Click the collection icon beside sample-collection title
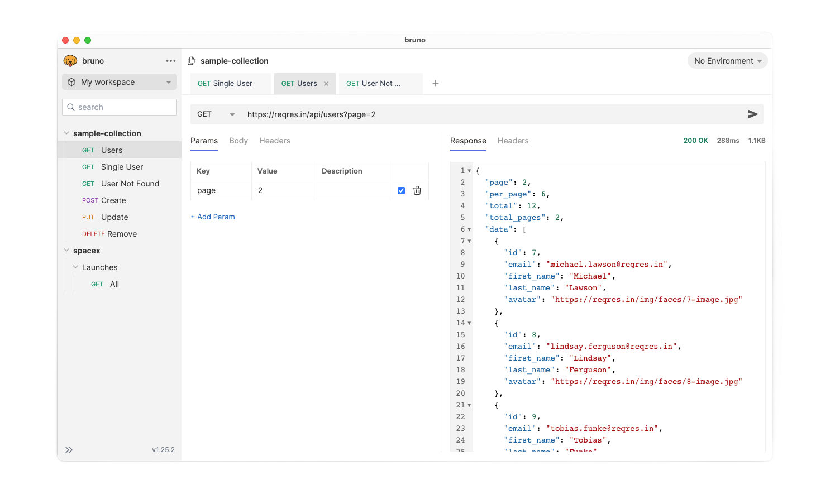Viewport: 835px width, 504px height. coord(192,61)
